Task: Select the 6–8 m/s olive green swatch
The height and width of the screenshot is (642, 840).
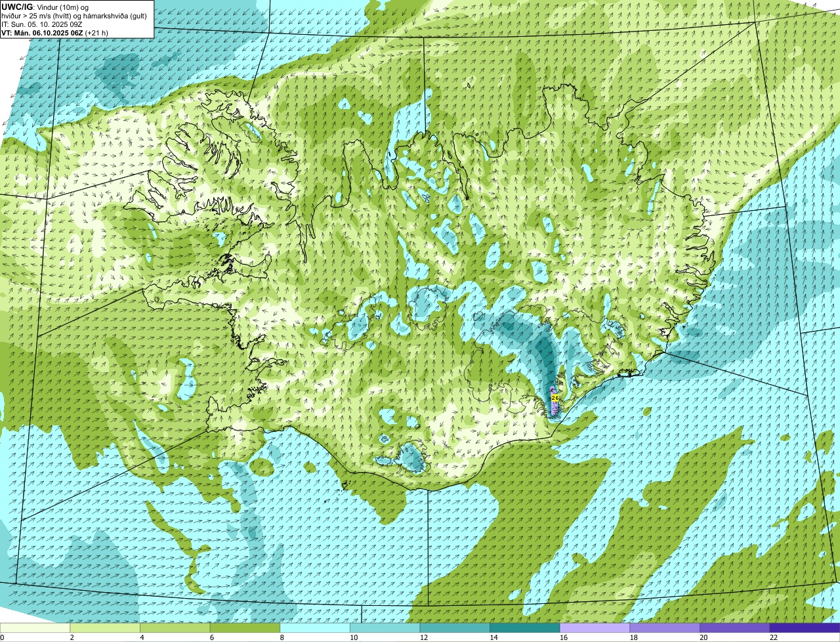Action: click(245, 628)
